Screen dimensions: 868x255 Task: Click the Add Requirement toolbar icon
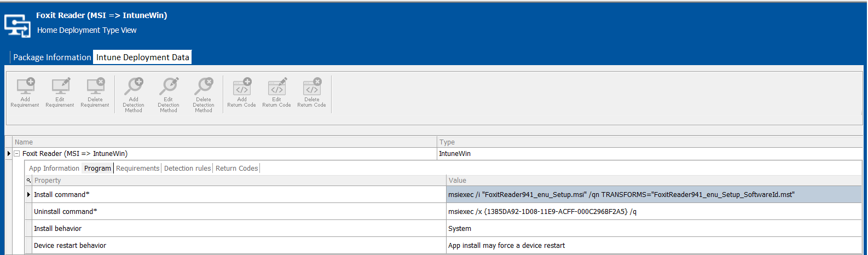[x=25, y=92]
